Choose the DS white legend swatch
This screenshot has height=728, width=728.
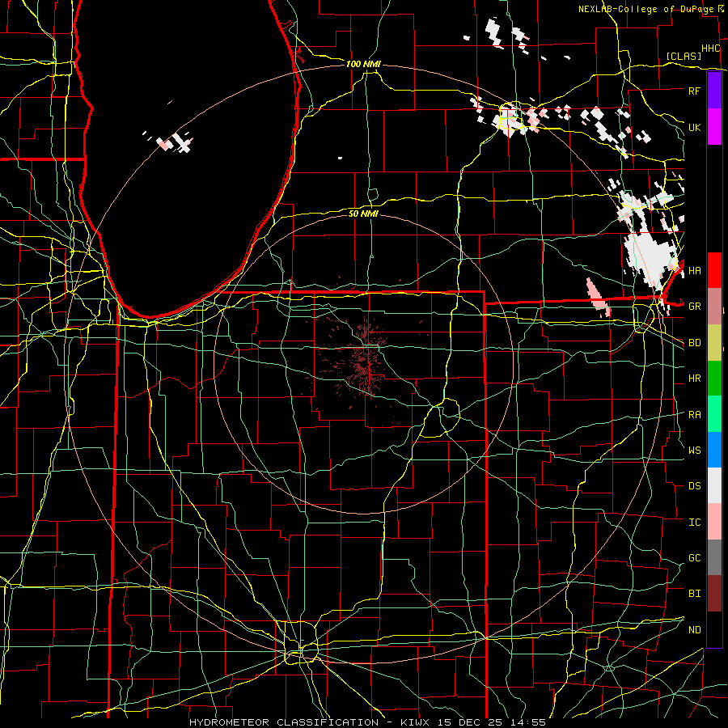(x=714, y=485)
